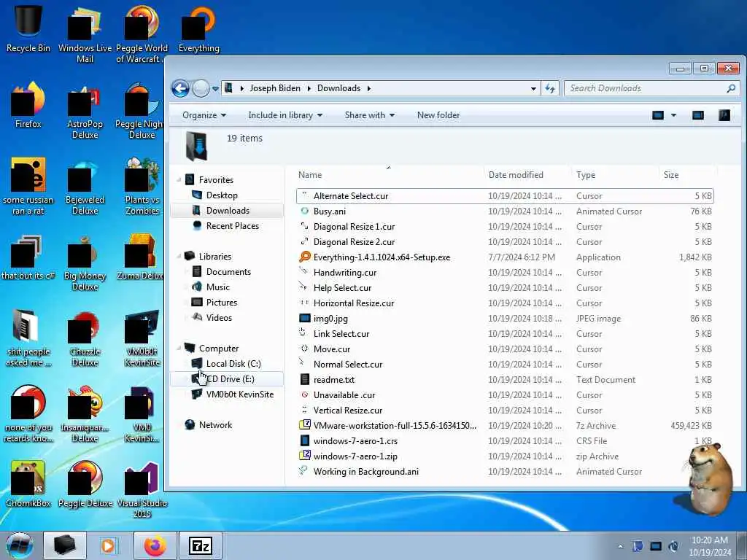Open the Firefox desktop shortcut
Viewport: 747px width, 560px height.
28,106
